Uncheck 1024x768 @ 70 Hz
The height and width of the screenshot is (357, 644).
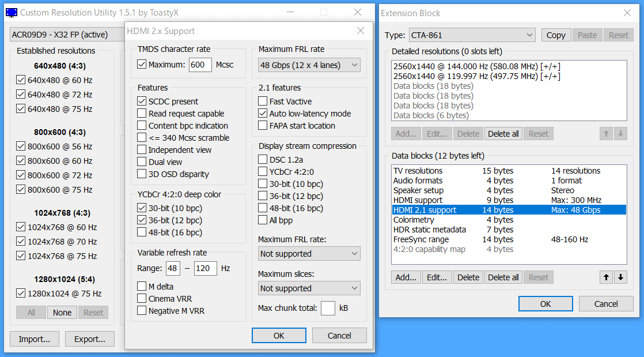tap(21, 241)
